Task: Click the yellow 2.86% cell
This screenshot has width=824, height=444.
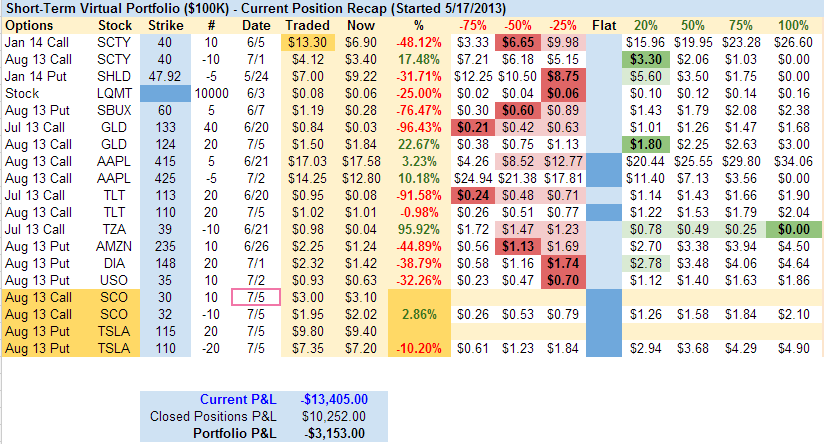Action: (409, 313)
